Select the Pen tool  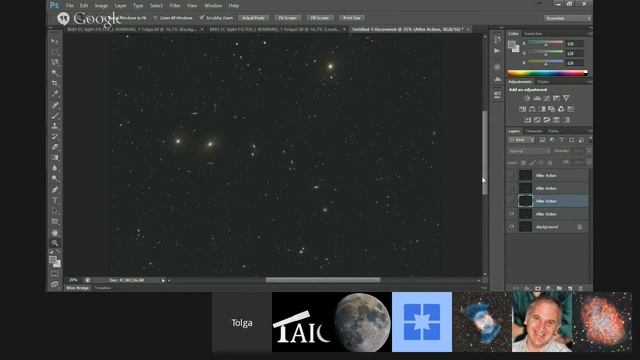54,189
